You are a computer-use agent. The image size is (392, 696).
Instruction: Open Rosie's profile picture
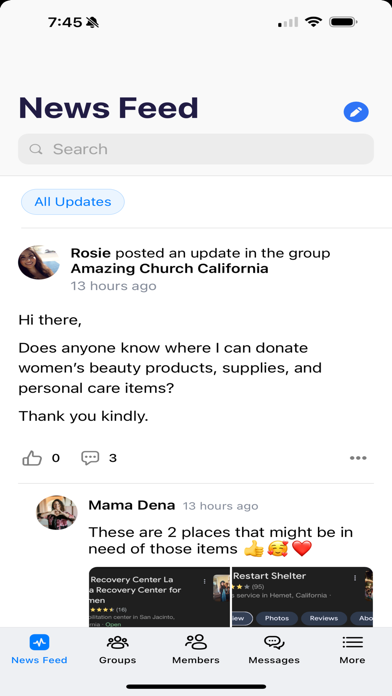39,262
